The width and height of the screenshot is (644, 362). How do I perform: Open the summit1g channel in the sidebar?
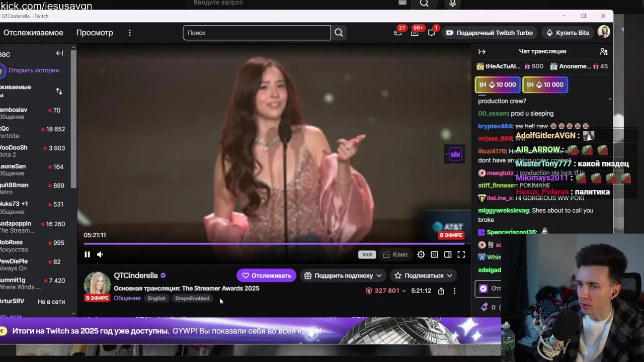tap(35, 284)
